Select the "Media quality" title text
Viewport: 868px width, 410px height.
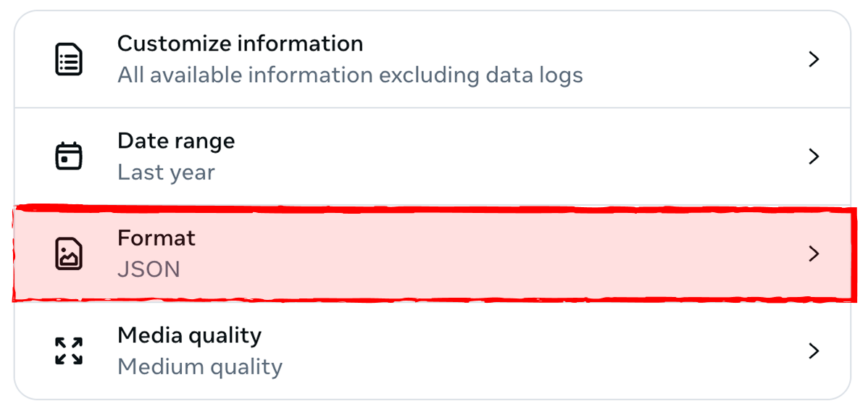tap(189, 335)
